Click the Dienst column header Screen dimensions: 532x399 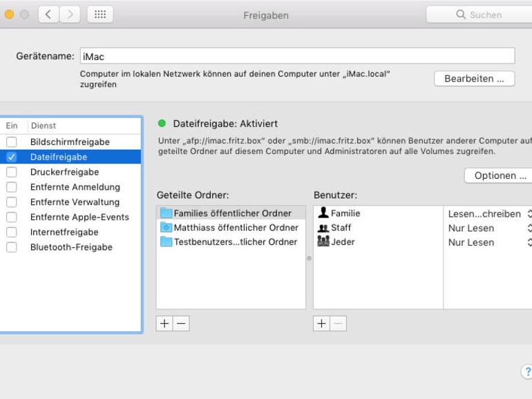tap(84, 126)
